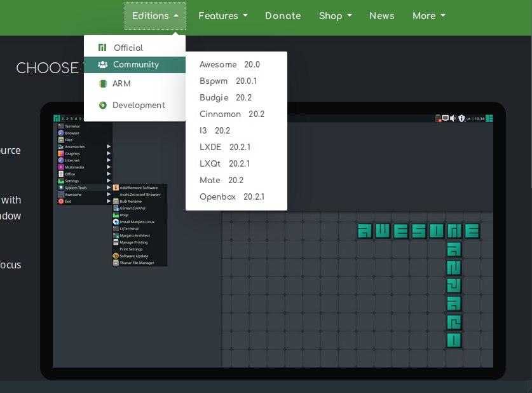Click the Manjaro logo icon beside Official

pyautogui.click(x=102, y=47)
